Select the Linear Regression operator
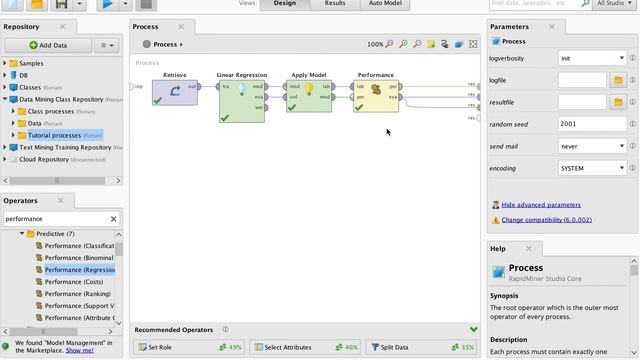 (242, 101)
